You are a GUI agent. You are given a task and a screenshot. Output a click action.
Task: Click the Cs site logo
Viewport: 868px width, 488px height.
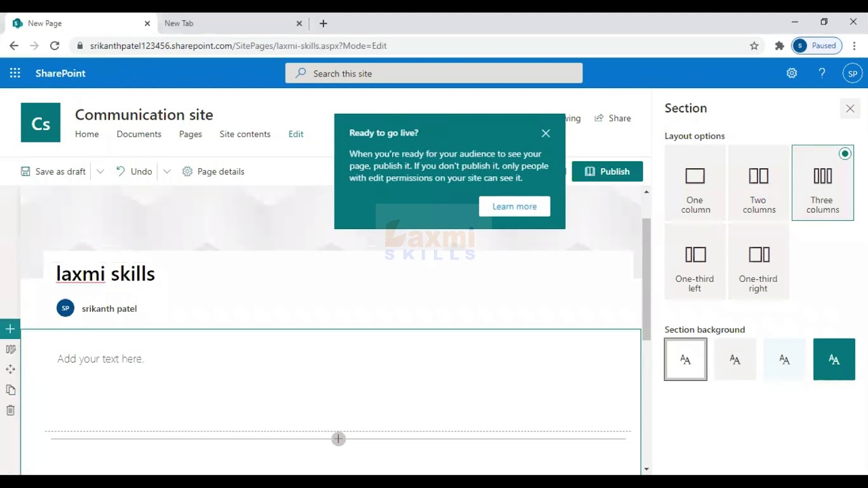tap(41, 123)
